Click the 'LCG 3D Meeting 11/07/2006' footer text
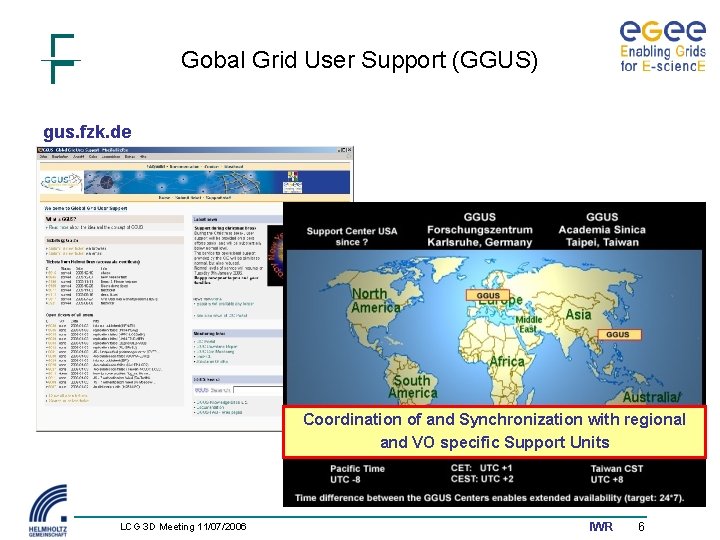This screenshot has width=720, height=540. [x=183, y=526]
